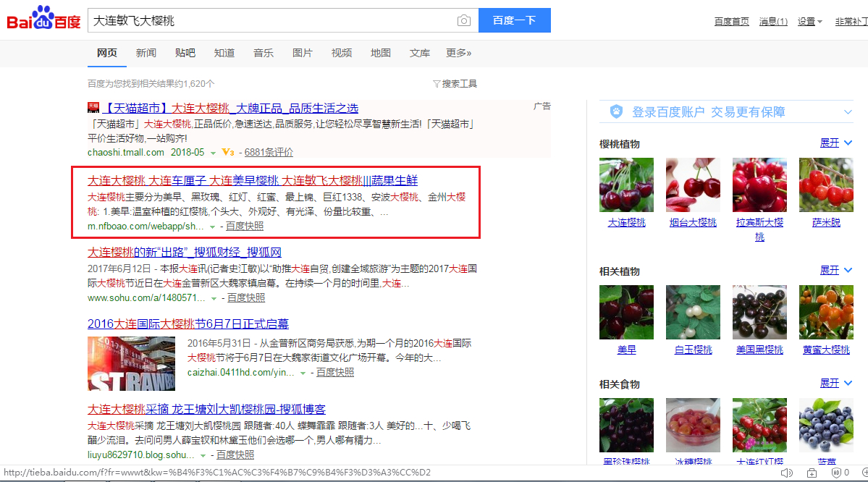Viewport: 868px width, 482px height.
Task: Expand 樱桃植物 section via 展开
Action: (836, 143)
